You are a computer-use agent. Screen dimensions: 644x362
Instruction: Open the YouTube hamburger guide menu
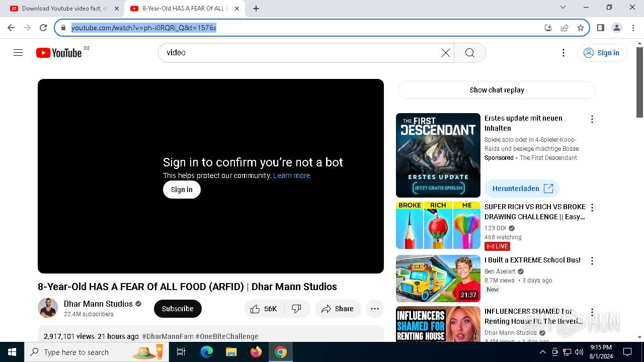pyautogui.click(x=18, y=53)
